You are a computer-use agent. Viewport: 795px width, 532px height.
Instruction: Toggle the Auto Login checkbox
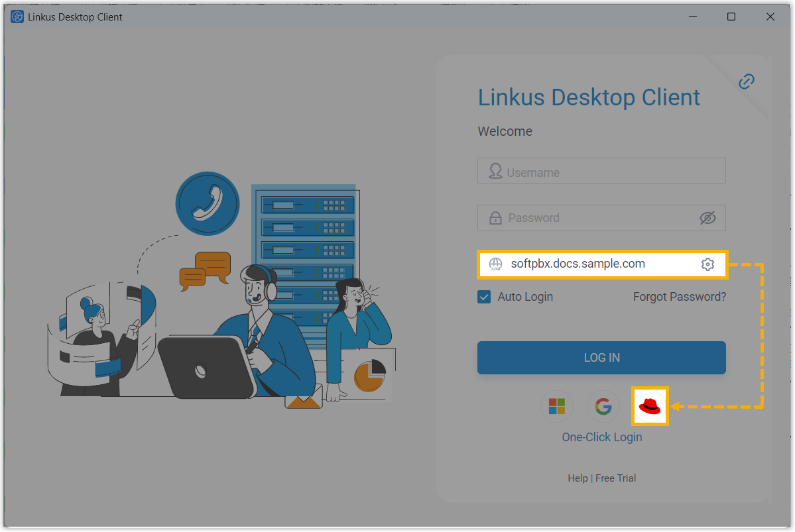pyautogui.click(x=484, y=297)
